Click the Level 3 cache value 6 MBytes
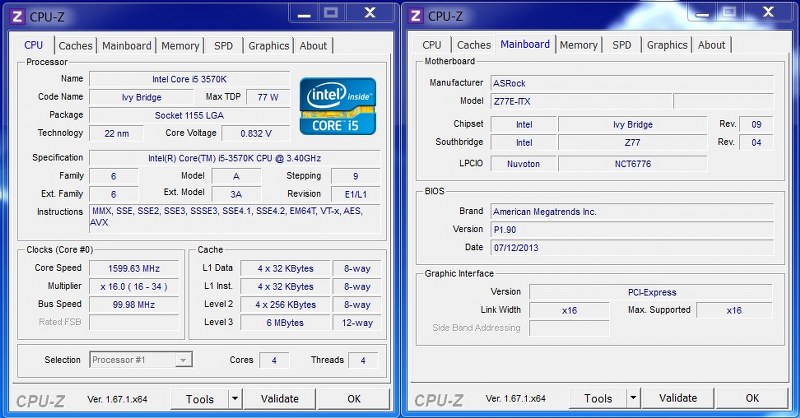Viewport: 800px width, 418px height. tap(285, 323)
